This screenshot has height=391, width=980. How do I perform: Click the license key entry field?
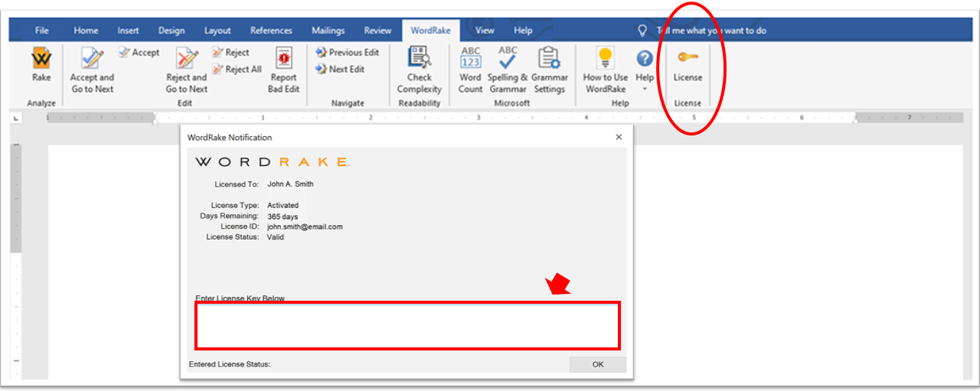pos(407,326)
